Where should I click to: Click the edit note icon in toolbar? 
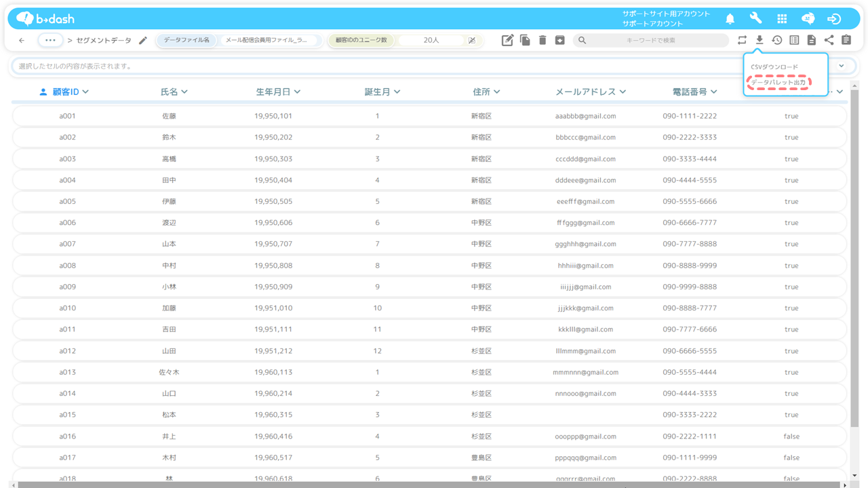(x=507, y=41)
